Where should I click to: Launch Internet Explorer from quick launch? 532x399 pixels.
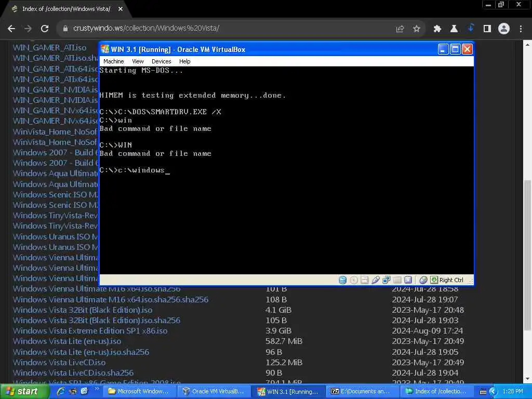[x=61, y=391]
